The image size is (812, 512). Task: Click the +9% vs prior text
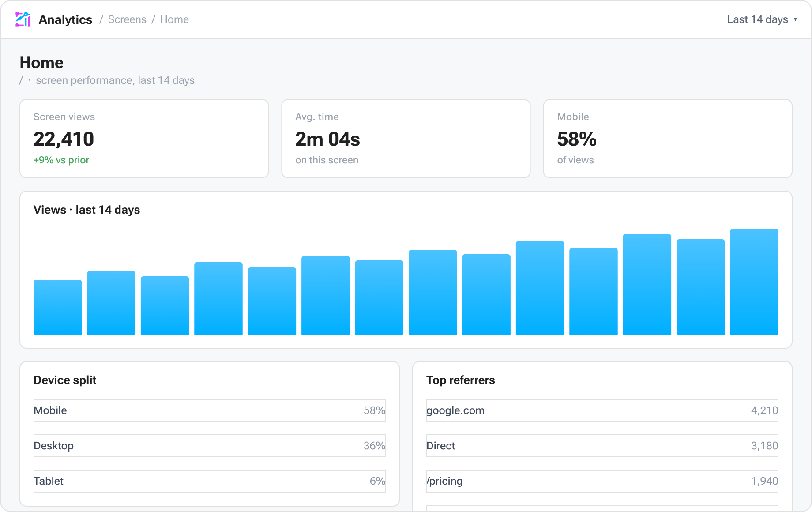(61, 160)
